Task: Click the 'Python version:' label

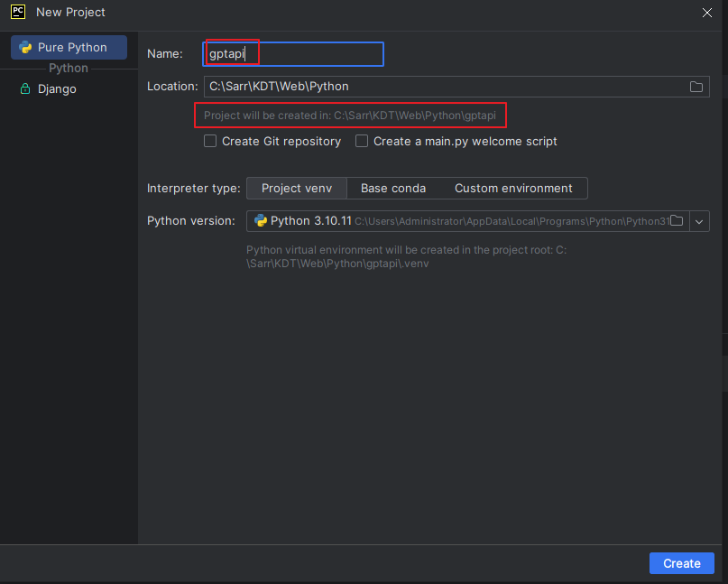Action: [191, 220]
